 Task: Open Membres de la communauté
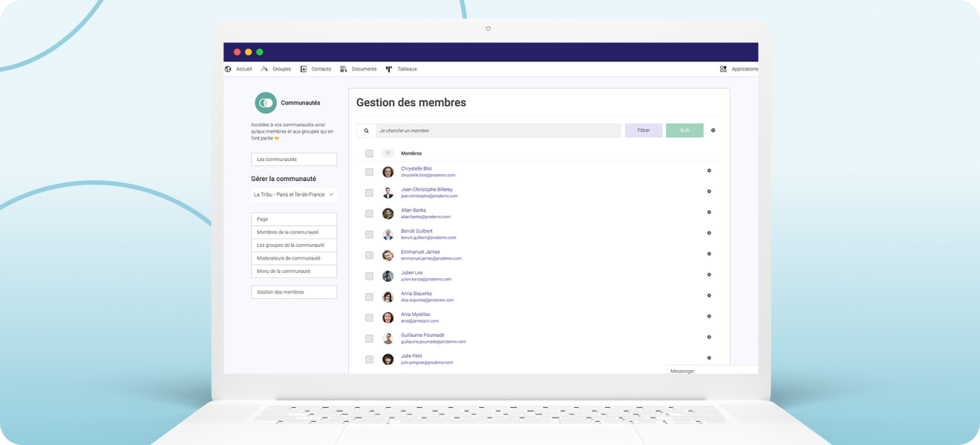tap(294, 232)
